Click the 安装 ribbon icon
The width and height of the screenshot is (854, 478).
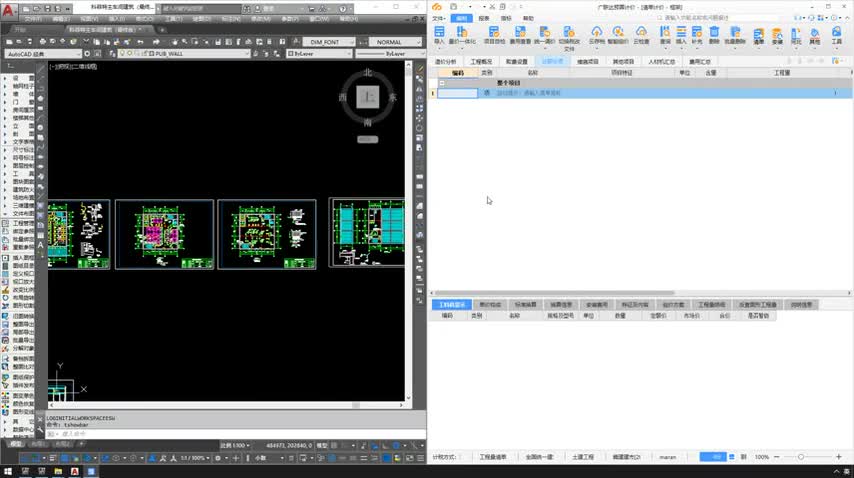(x=777, y=36)
